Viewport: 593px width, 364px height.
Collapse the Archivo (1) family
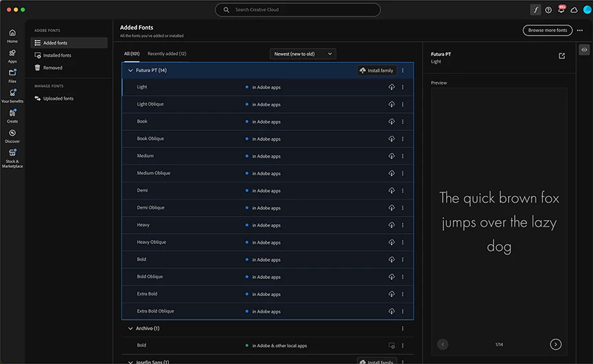(130, 328)
